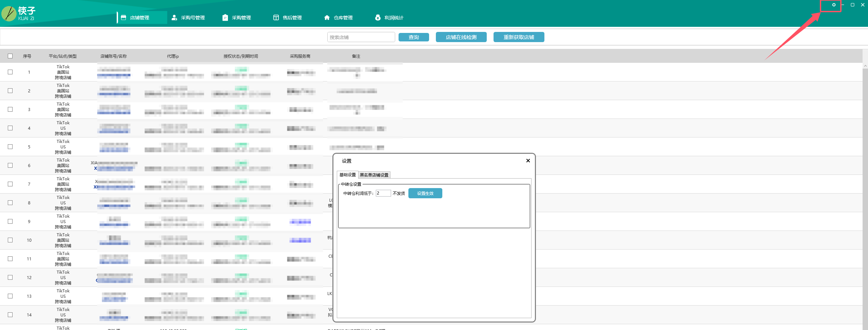
Task: Click the 利润统计 money bag icon
Action: 378,18
